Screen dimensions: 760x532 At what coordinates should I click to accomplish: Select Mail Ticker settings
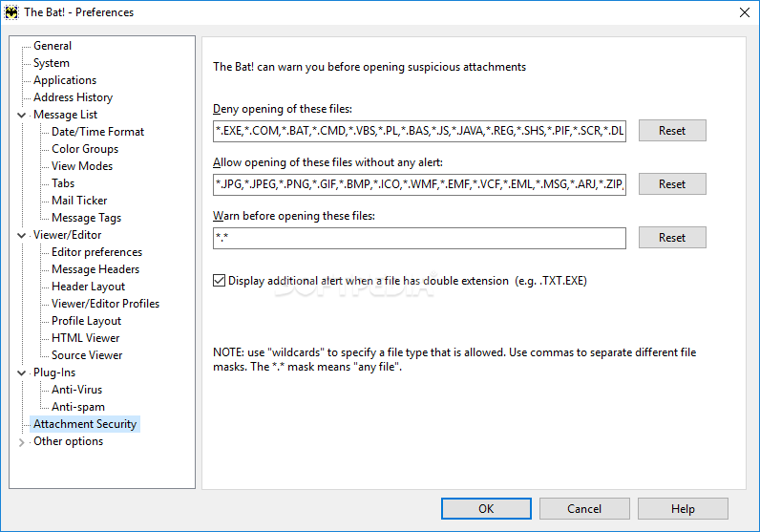point(79,201)
